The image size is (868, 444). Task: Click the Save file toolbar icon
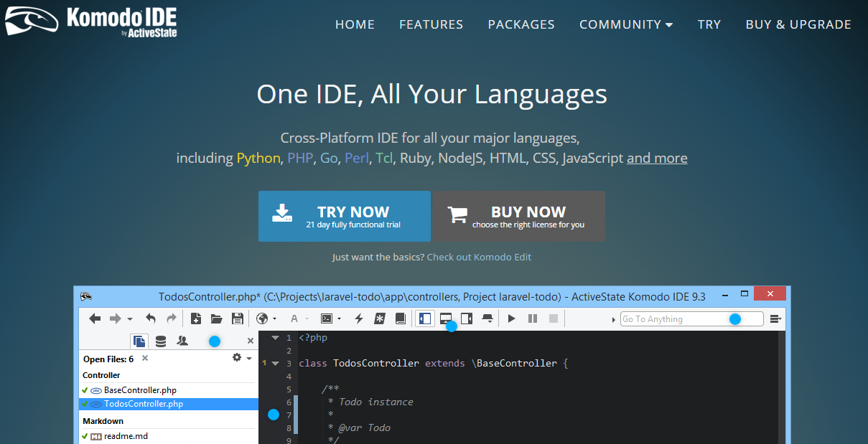[237, 318]
